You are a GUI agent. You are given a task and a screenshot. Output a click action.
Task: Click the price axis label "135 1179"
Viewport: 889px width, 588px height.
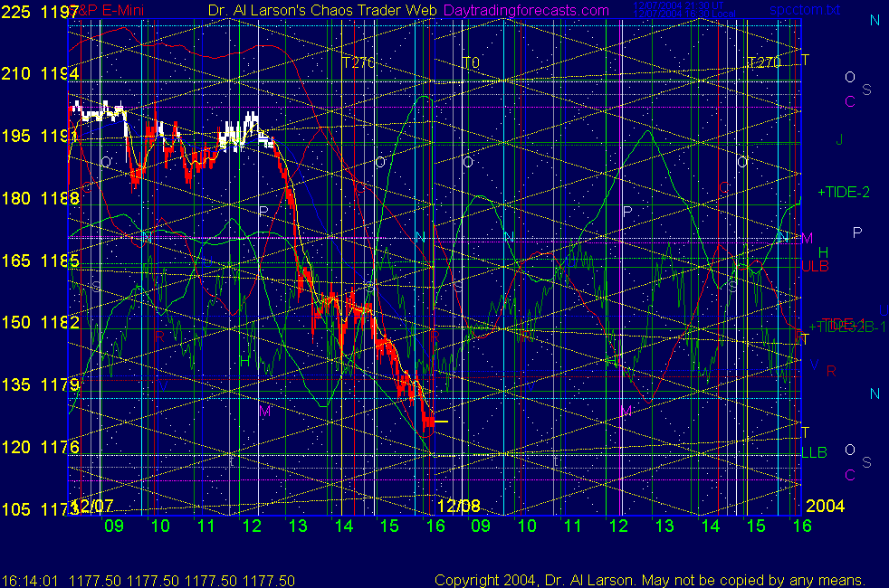(x=40, y=384)
